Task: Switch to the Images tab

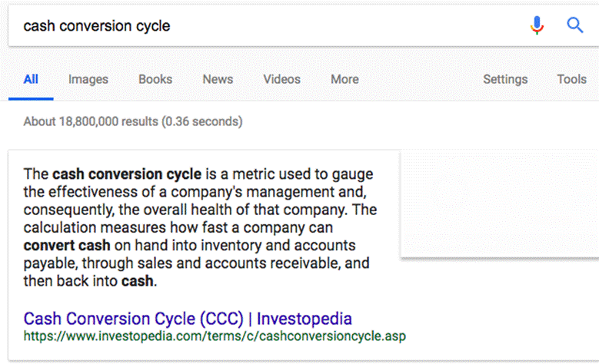Action: pos(88,79)
